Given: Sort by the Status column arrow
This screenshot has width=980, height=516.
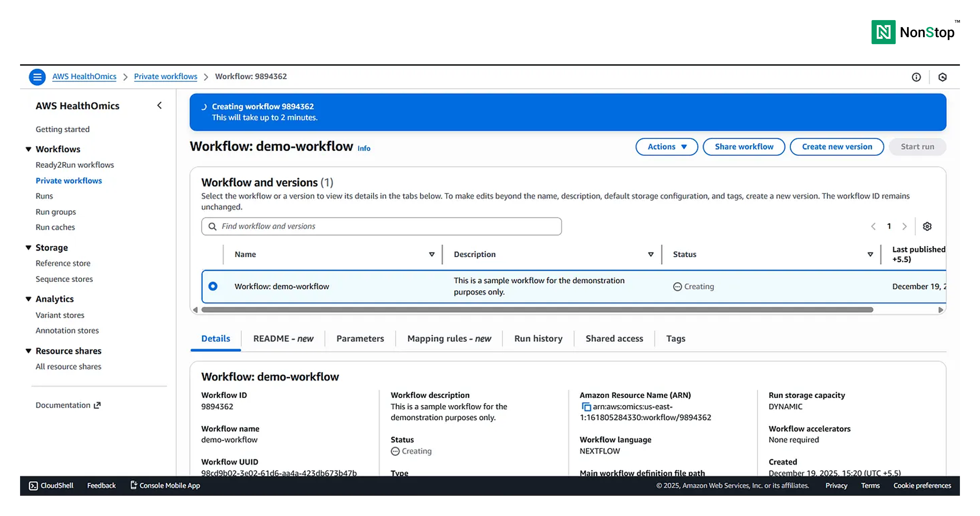Looking at the screenshot, I should 870,254.
